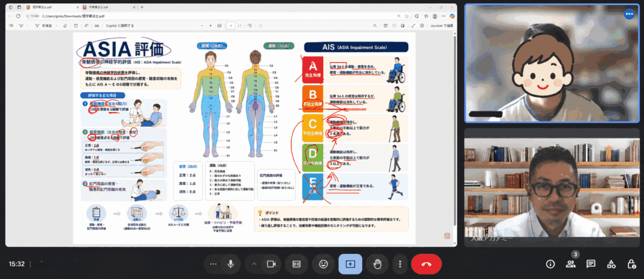Zoom the browser page (magnifier in the address bar)

click(x=399, y=16)
